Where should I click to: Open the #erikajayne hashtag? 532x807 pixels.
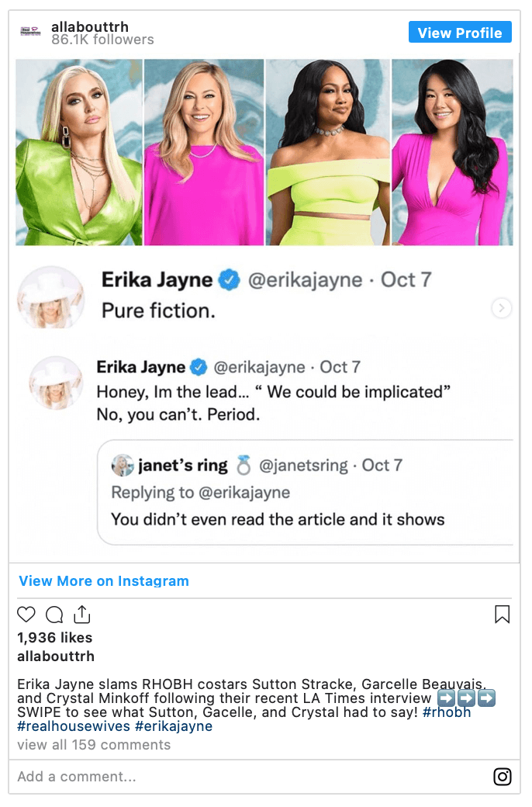[174, 726]
